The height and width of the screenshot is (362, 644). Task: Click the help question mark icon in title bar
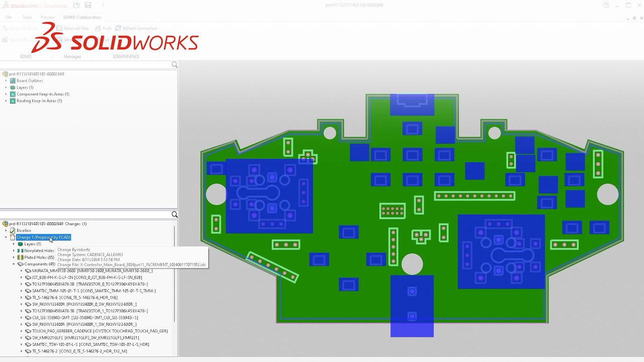pos(606,5)
